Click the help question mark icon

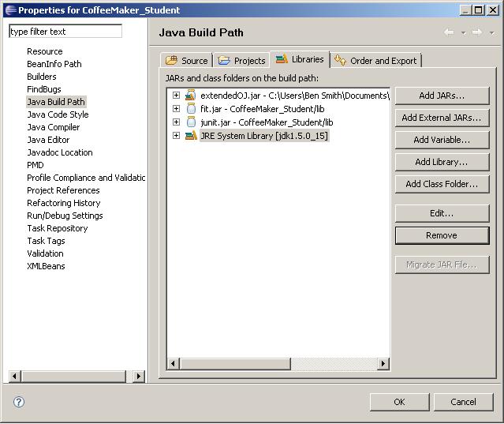coord(19,402)
